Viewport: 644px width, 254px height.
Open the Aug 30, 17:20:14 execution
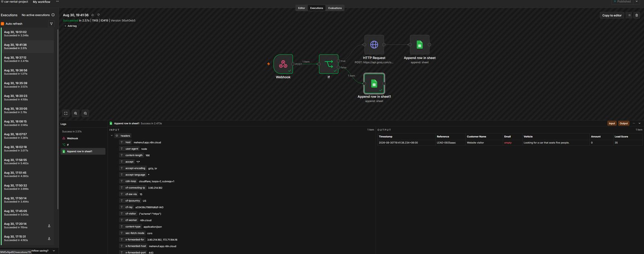point(27,225)
